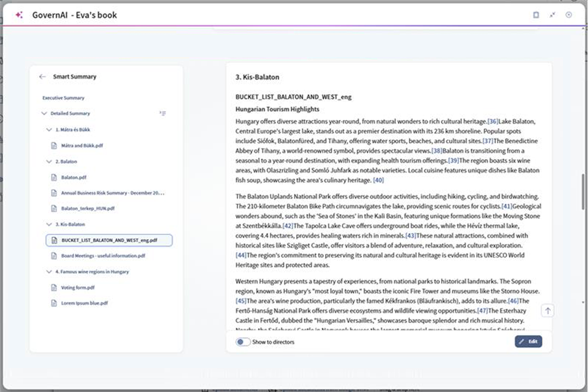Select the file name BUCKET_LIST_BALATON_AND_WEST_eng.pdf
The image size is (588, 392).
click(109, 240)
